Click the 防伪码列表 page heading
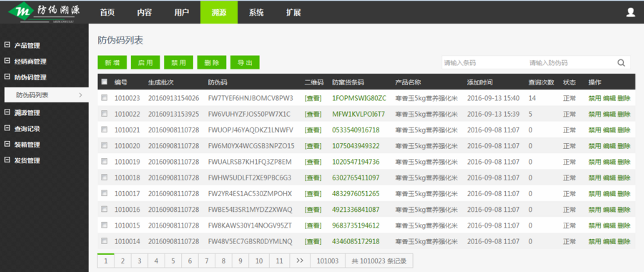 tap(120, 40)
